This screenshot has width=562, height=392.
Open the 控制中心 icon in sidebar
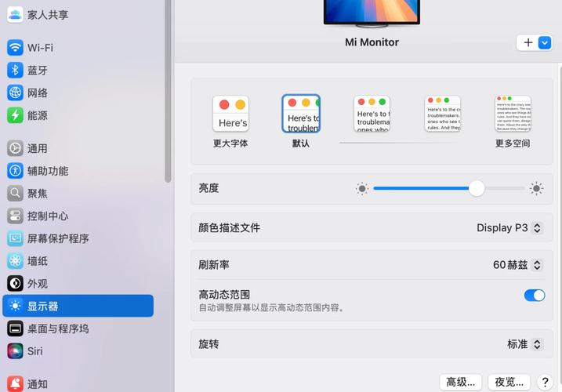(15, 216)
